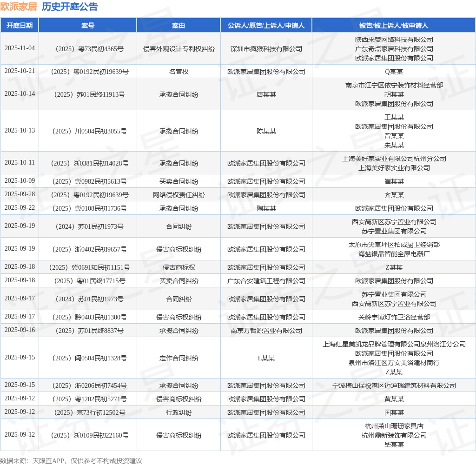Select case number (2025)川0504民初3055号

point(90,131)
